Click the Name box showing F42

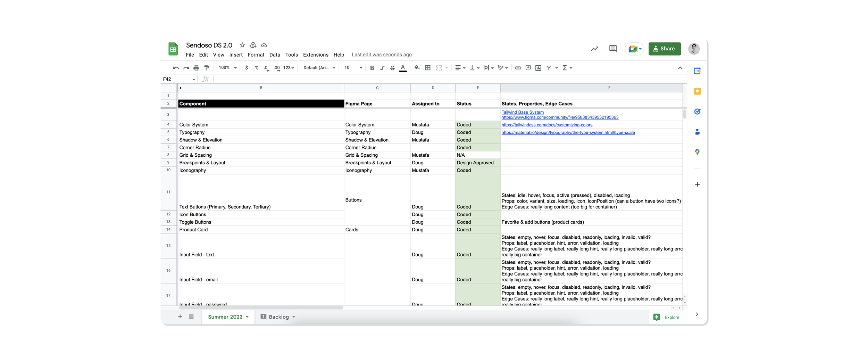click(x=179, y=79)
